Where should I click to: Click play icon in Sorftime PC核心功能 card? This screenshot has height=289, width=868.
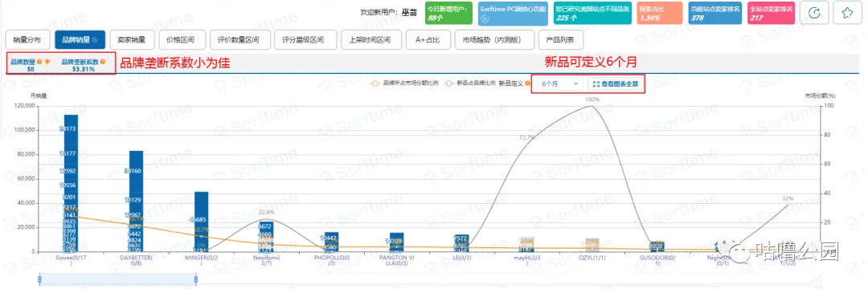pos(485,18)
